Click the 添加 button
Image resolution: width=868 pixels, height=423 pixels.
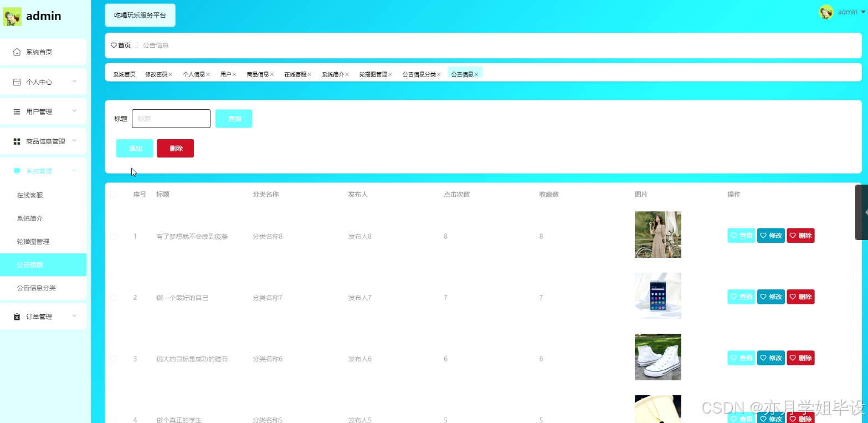(x=135, y=149)
